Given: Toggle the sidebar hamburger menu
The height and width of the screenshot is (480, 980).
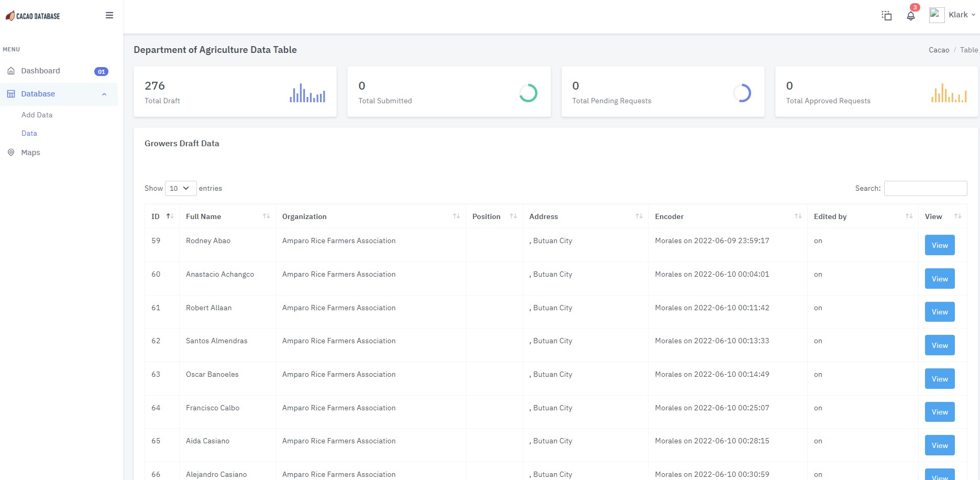Looking at the screenshot, I should [109, 15].
